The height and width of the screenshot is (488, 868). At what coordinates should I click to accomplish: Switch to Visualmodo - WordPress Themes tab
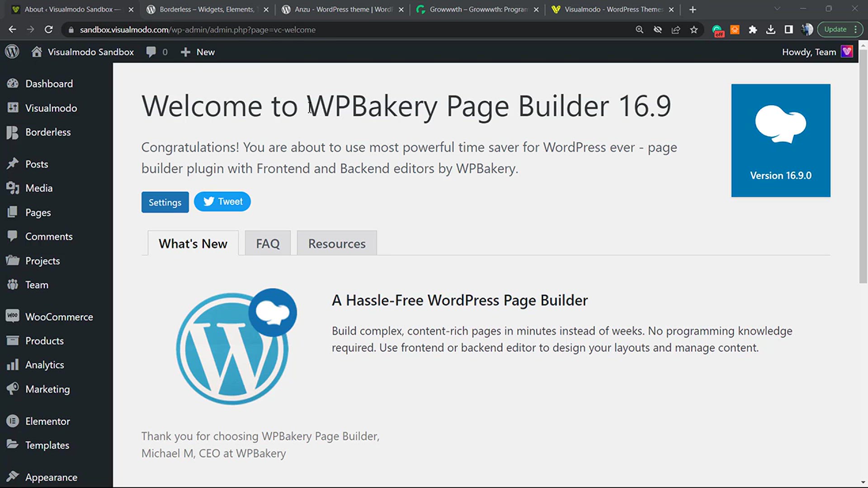coord(613,9)
